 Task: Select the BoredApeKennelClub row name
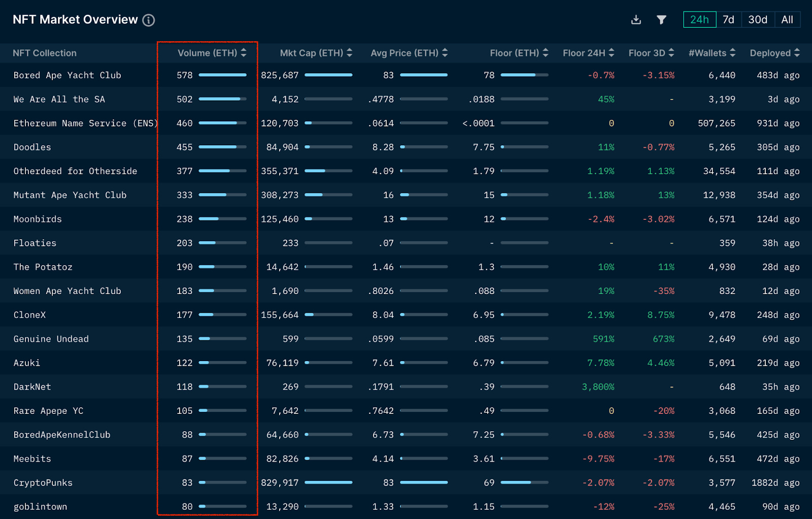point(61,435)
